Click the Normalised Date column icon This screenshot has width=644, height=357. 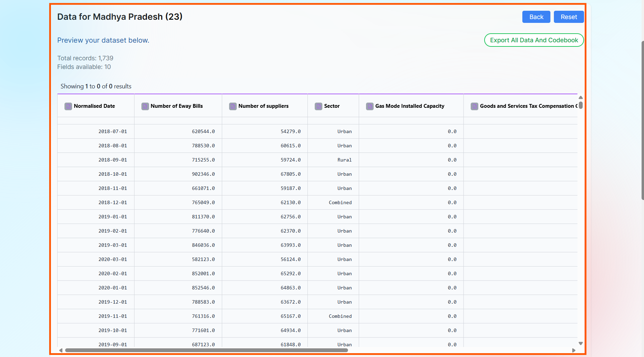point(68,106)
